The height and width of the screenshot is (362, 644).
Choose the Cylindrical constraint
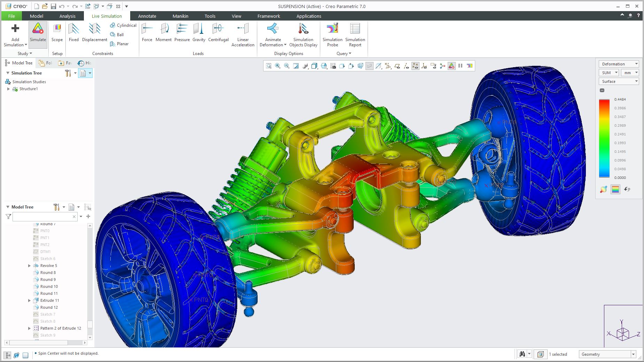pyautogui.click(x=123, y=25)
